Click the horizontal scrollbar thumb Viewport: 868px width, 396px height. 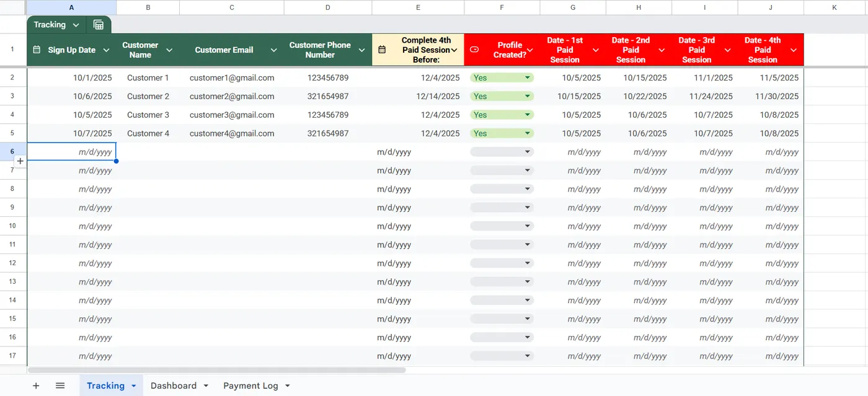point(217,370)
